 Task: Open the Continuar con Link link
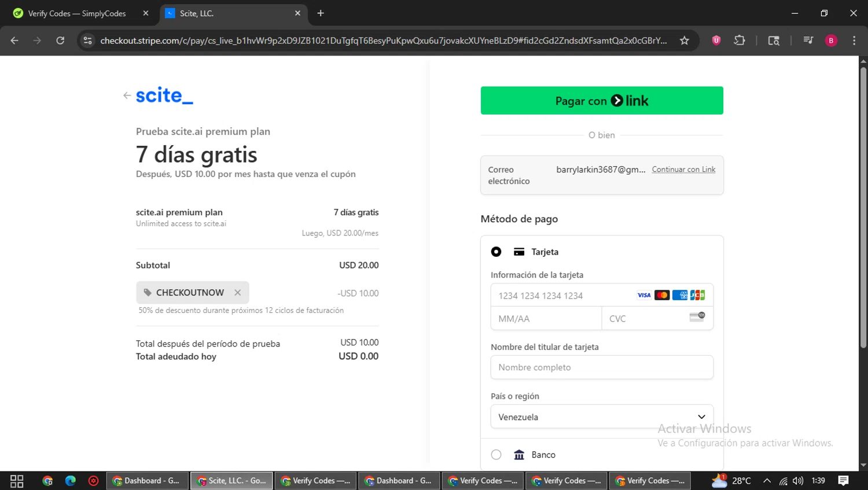coord(683,170)
